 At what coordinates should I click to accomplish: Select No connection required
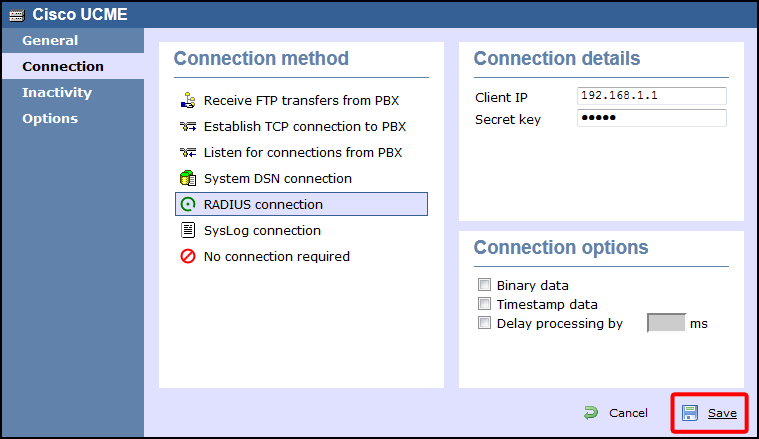coord(301,256)
